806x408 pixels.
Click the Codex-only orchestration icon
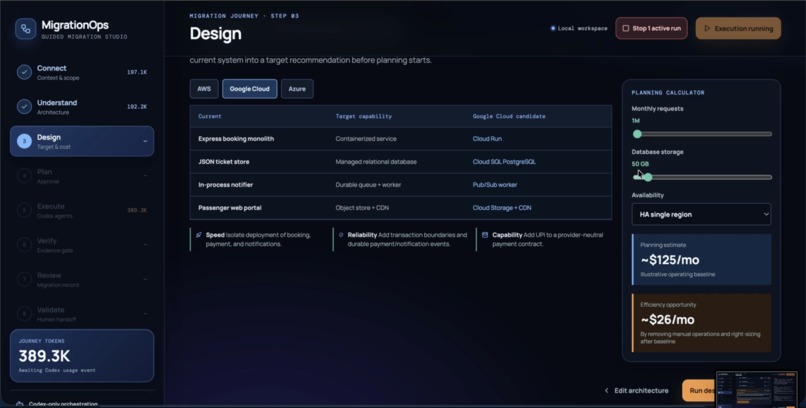click(20, 404)
